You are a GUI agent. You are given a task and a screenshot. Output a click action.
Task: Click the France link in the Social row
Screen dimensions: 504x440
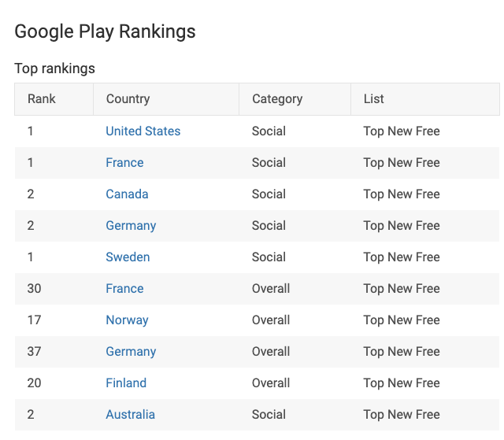[x=124, y=163]
